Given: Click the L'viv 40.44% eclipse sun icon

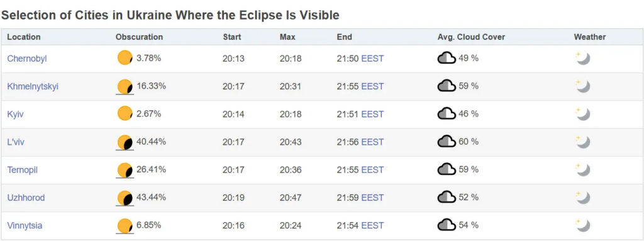Looking at the screenshot, I should tap(125, 142).
